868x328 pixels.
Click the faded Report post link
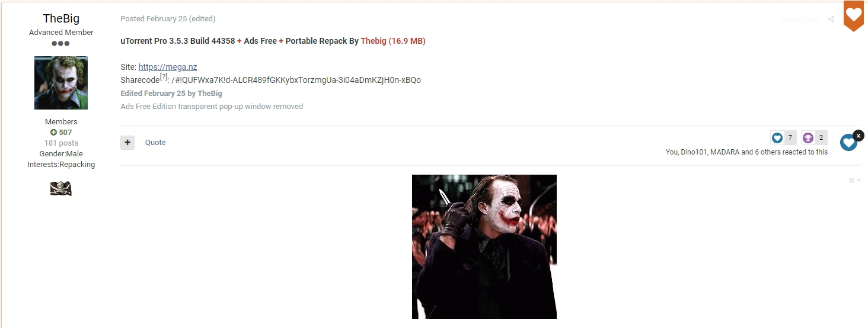[800, 20]
